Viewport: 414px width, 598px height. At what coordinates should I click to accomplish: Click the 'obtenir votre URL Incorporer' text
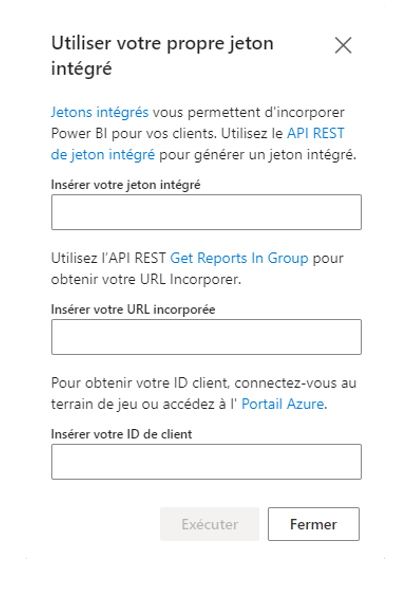(146, 279)
